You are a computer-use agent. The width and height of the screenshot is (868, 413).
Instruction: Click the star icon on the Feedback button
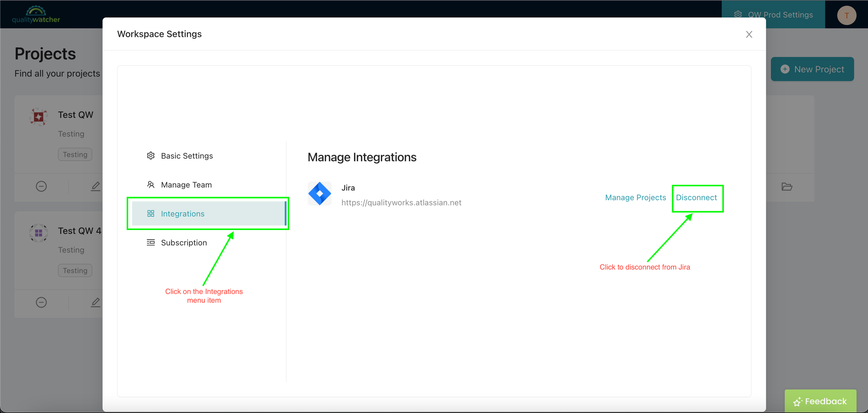797,402
